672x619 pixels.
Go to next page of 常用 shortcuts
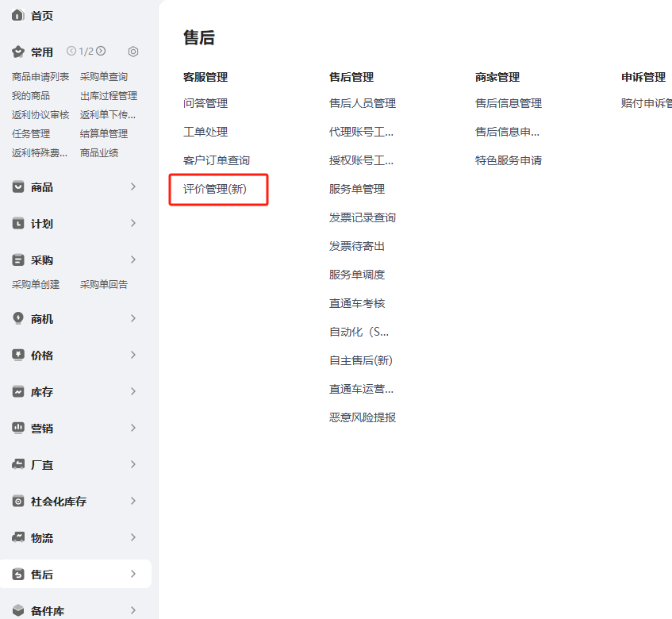coord(101,51)
